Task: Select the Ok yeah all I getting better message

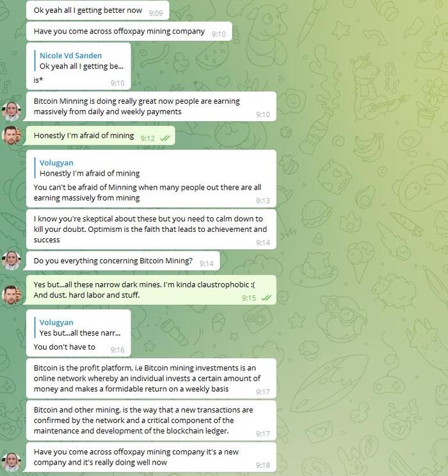Action: click(x=98, y=10)
